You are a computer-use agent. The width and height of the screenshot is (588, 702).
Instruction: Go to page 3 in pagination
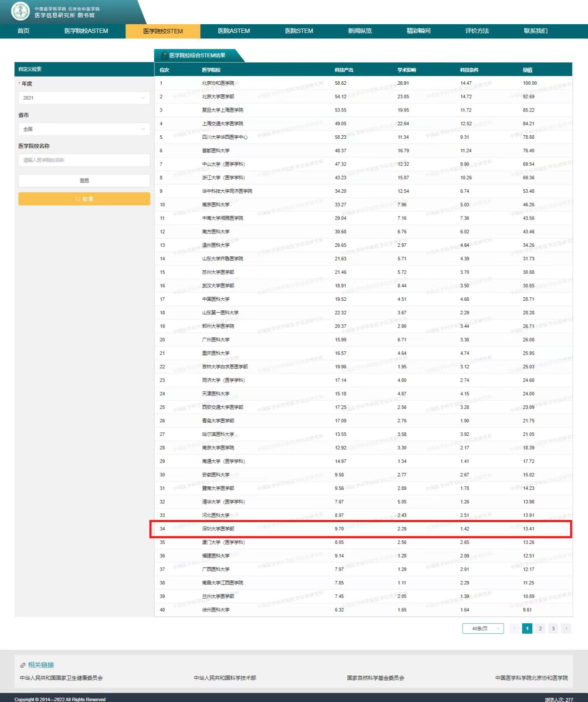coord(553,629)
